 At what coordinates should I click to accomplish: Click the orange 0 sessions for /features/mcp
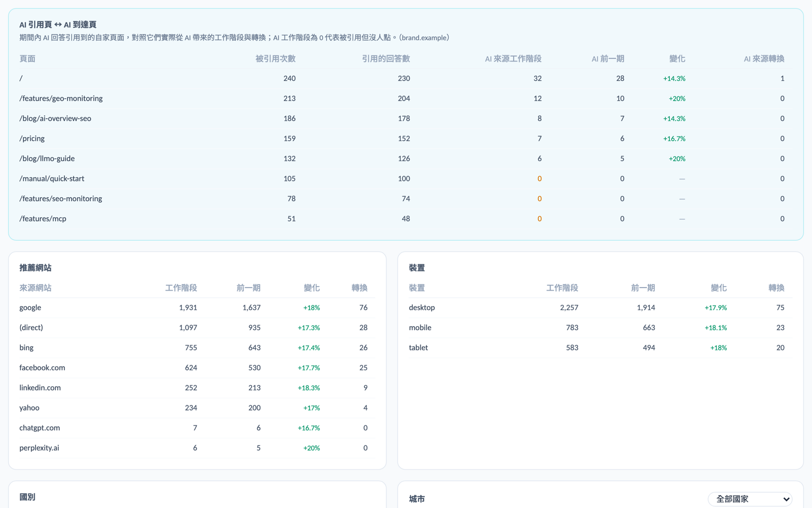pyautogui.click(x=539, y=219)
